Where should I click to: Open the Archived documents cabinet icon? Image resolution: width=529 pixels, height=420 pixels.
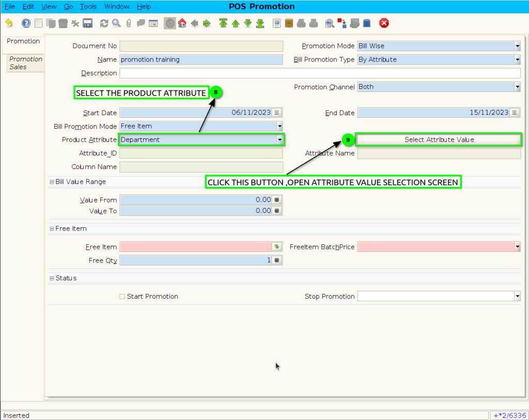pos(289,23)
